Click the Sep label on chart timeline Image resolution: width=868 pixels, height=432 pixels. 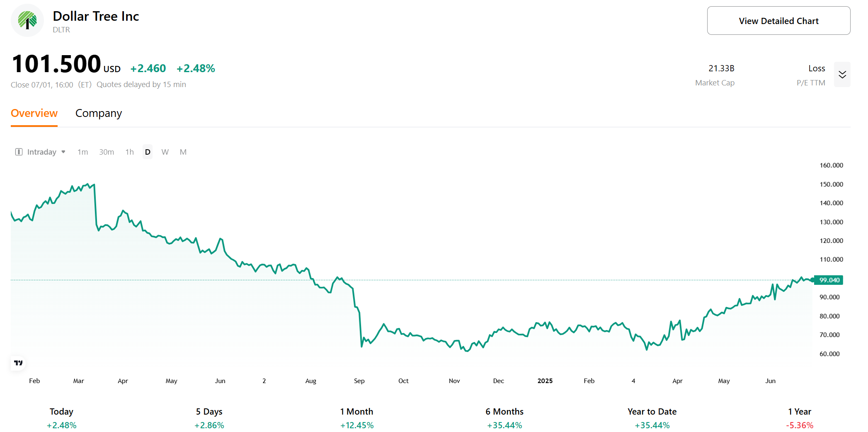(359, 381)
